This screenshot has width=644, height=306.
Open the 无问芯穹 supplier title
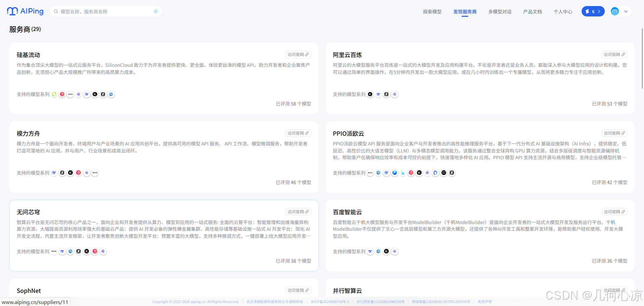pos(29,212)
